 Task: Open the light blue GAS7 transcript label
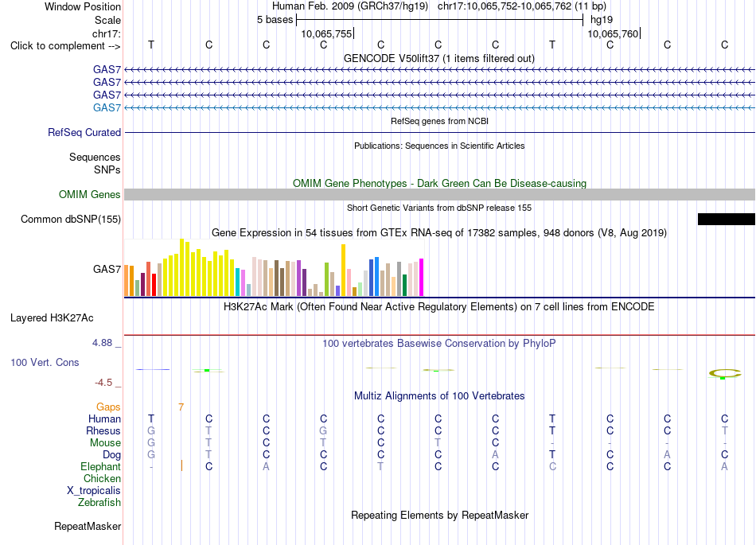[x=107, y=107]
